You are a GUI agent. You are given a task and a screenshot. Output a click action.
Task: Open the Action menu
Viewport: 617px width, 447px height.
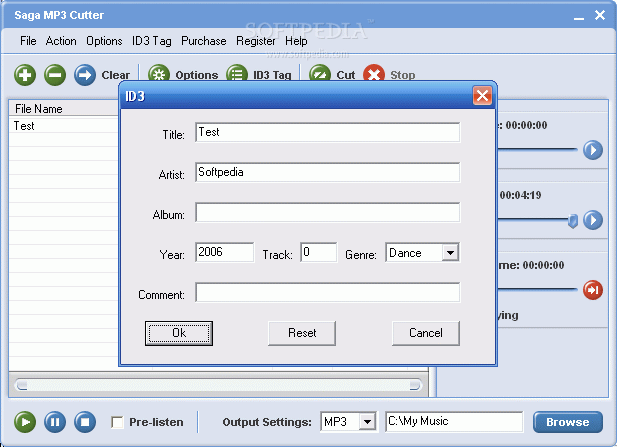click(61, 41)
